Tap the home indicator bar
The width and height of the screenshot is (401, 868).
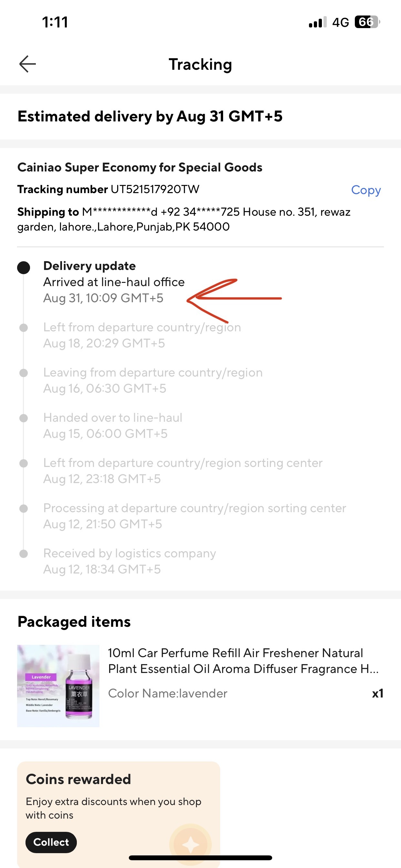pyautogui.click(x=200, y=858)
